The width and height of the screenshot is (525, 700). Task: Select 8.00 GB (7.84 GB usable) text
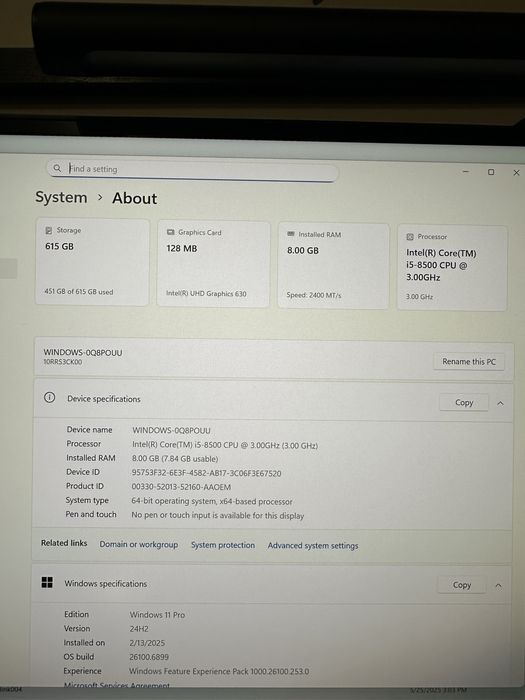pos(175,458)
